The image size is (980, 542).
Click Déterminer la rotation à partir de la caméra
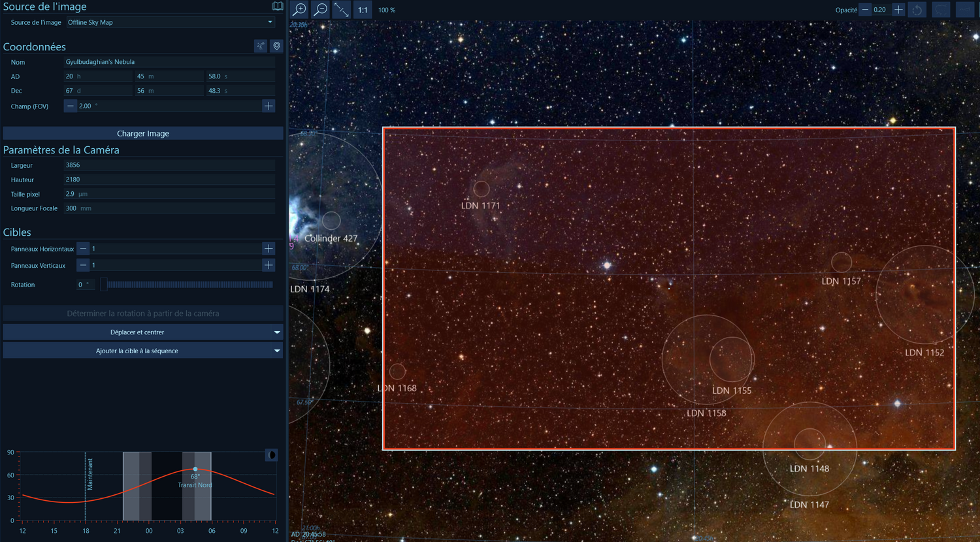(143, 313)
